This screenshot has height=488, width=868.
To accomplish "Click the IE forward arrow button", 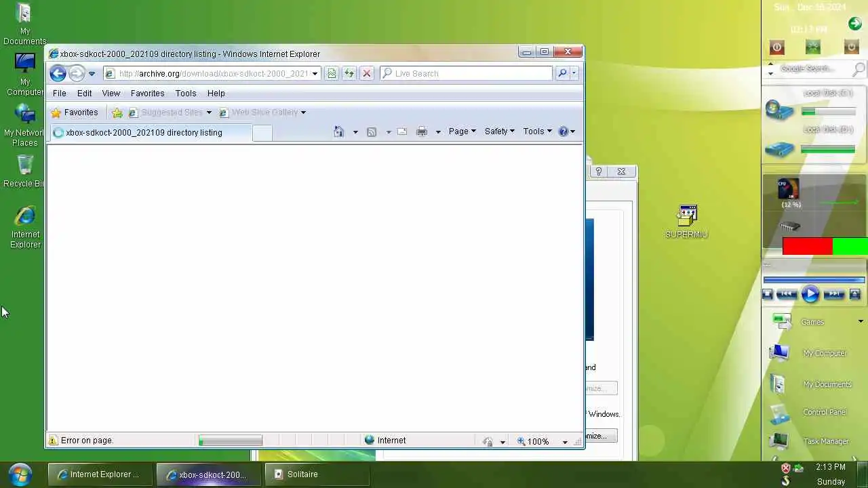I will [77, 73].
